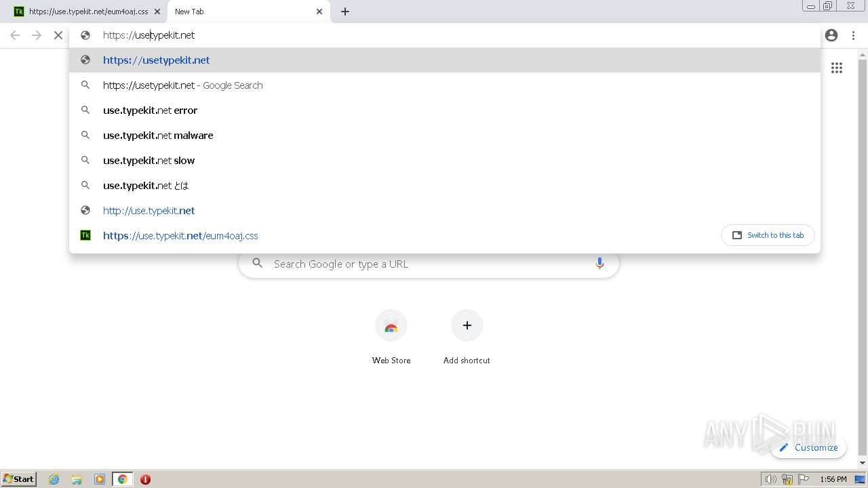
Task: Launch Internet Explorer from the taskbar
Action: (54, 479)
